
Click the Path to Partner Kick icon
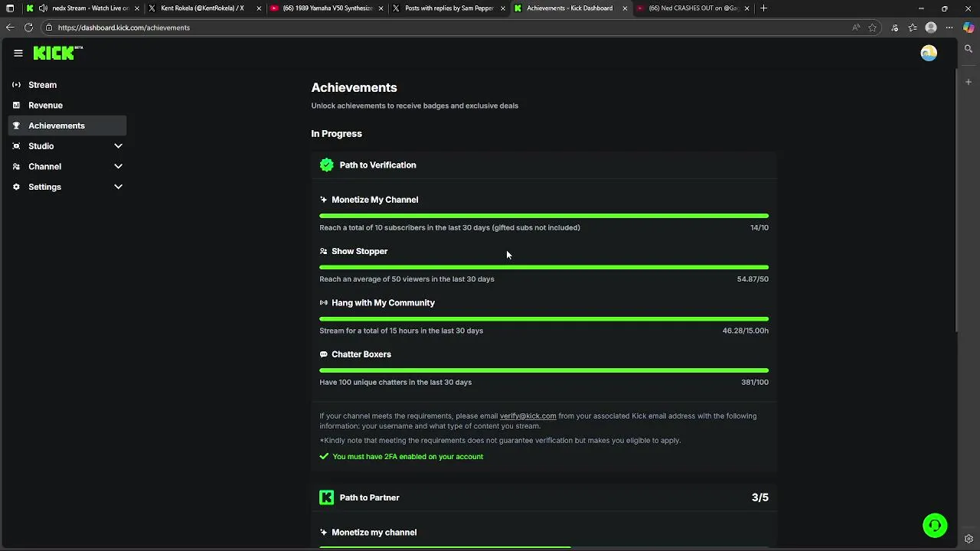[327, 498]
